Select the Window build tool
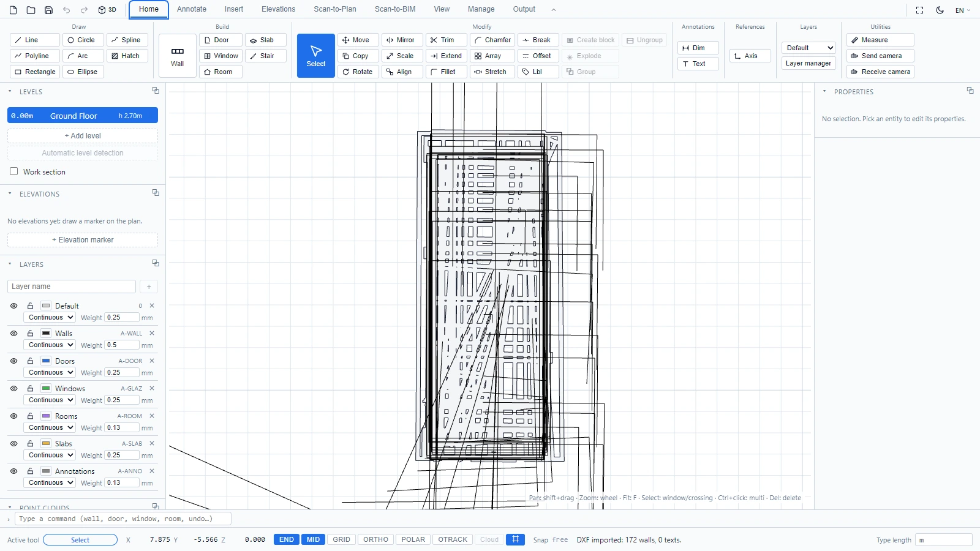Viewport: 980px width, 551px height. 221,56
